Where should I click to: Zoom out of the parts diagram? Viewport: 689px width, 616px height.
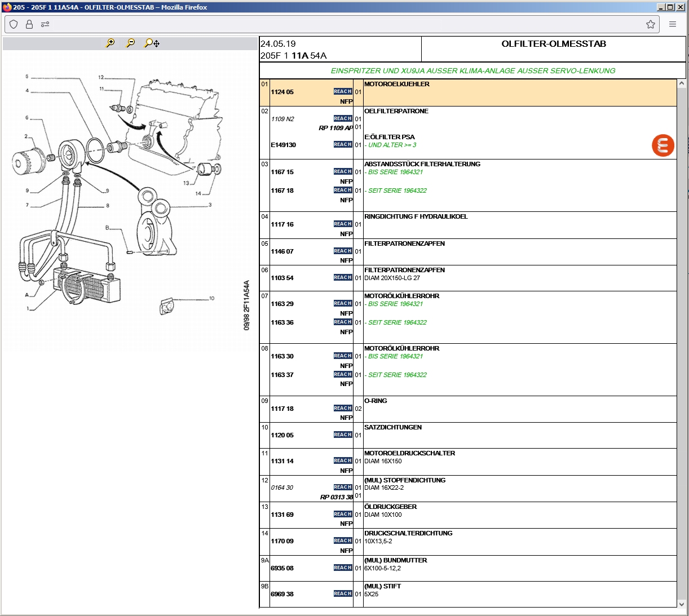[x=131, y=43]
